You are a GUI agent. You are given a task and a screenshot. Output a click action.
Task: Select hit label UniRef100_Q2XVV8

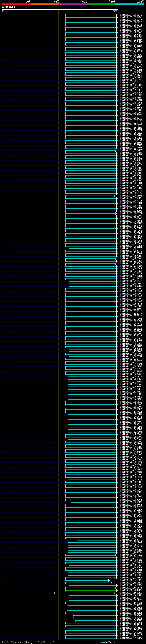click(x=131, y=27)
